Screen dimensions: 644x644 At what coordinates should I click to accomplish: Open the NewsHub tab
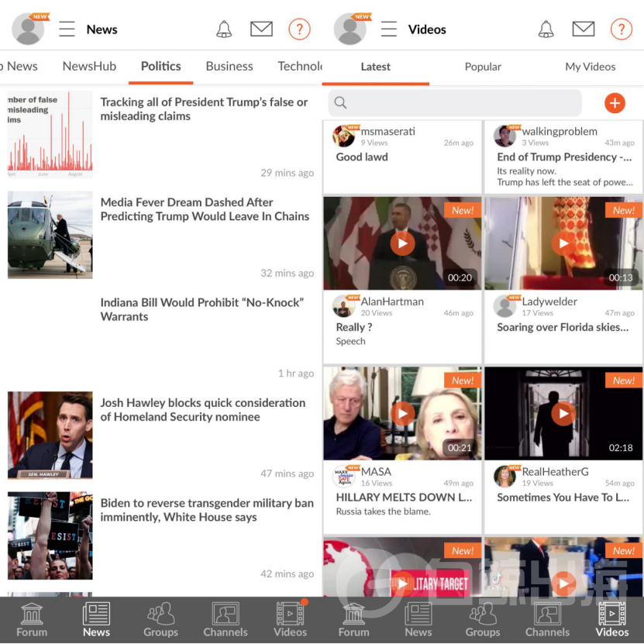[x=89, y=67]
